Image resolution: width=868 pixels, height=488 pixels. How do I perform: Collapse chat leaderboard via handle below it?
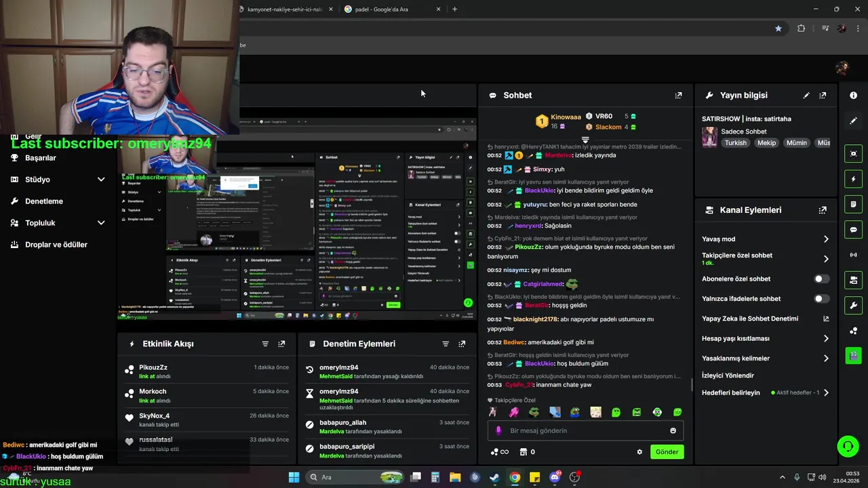point(585,140)
